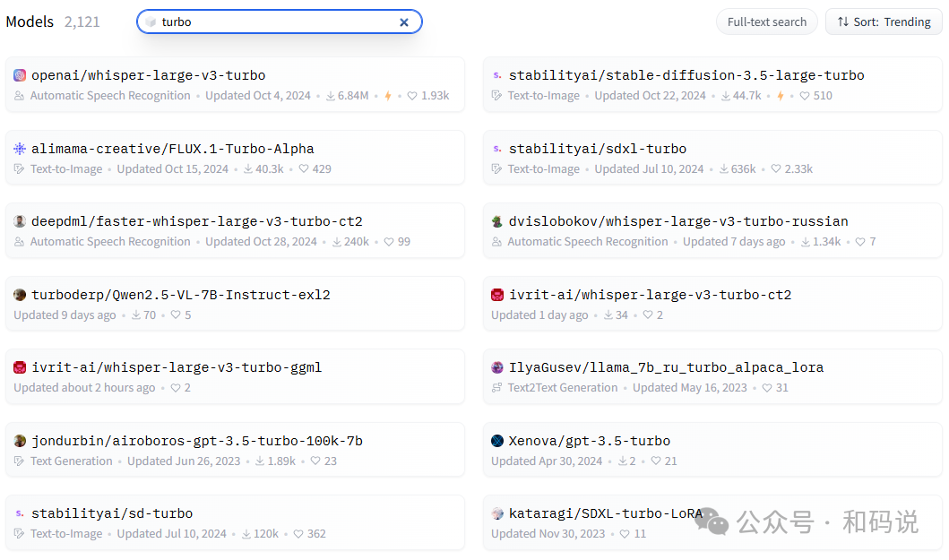949x560 pixels.
Task: Click 'Updated about 2 hours ago' text
Action: [84, 387]
